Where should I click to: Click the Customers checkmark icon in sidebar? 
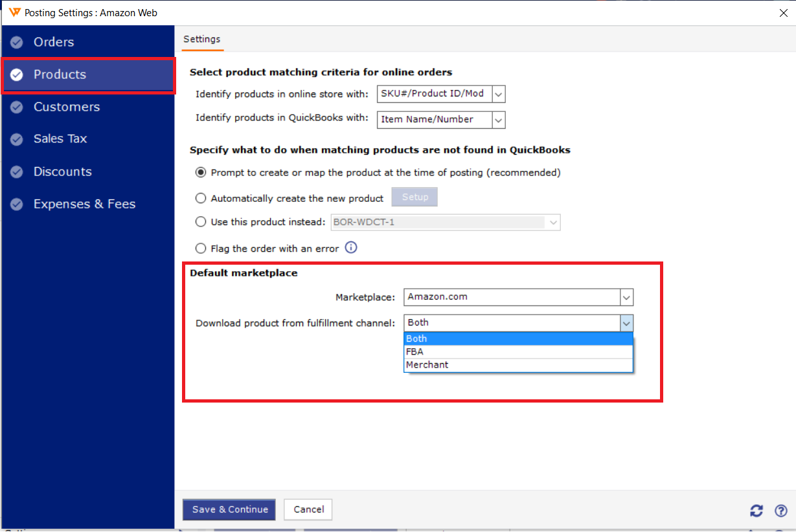(x=17, y=107)
